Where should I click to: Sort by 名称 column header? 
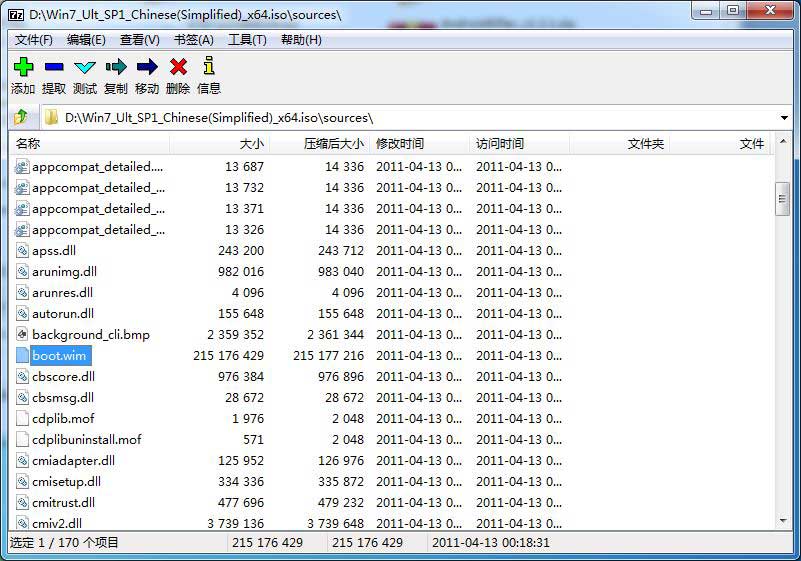click(x=28, y=144)
